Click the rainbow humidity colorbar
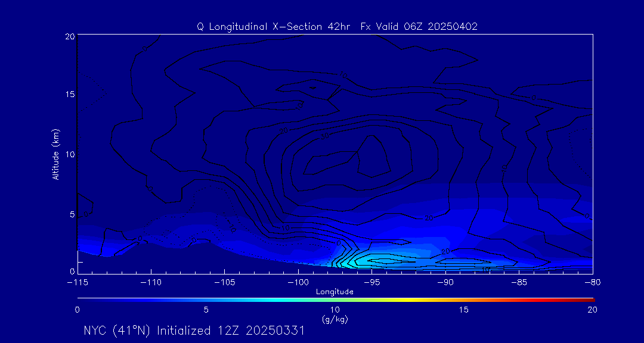Image resolution: width=644 pixels, height=343 pixels. [x=336, y=300]
